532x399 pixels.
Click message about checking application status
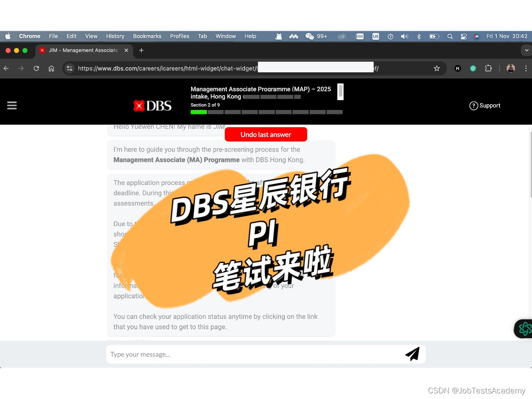tap(215, 322)
